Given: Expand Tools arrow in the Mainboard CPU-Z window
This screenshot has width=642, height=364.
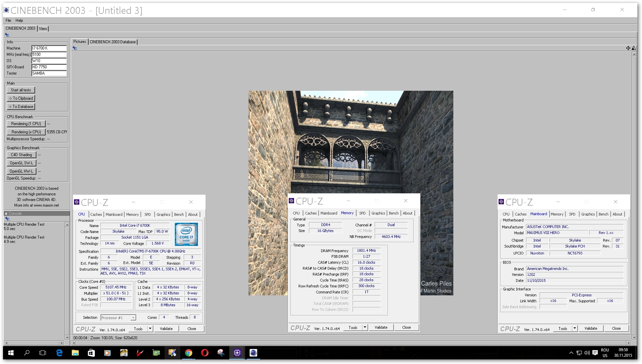Looking at the screenshot, I should pyautogui.click(x=575, y=328).
